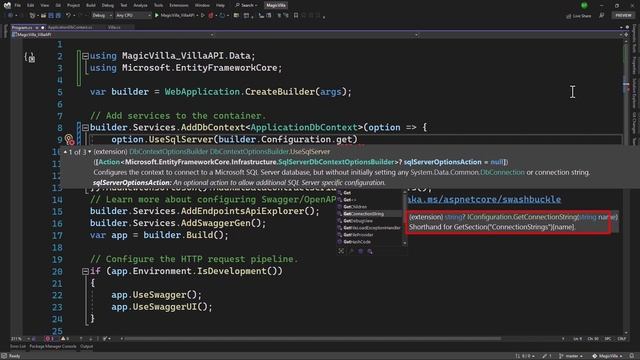Click the Save All icon in toolbar
The height and width of the screenshot is (360, 640).
[58, 16]
